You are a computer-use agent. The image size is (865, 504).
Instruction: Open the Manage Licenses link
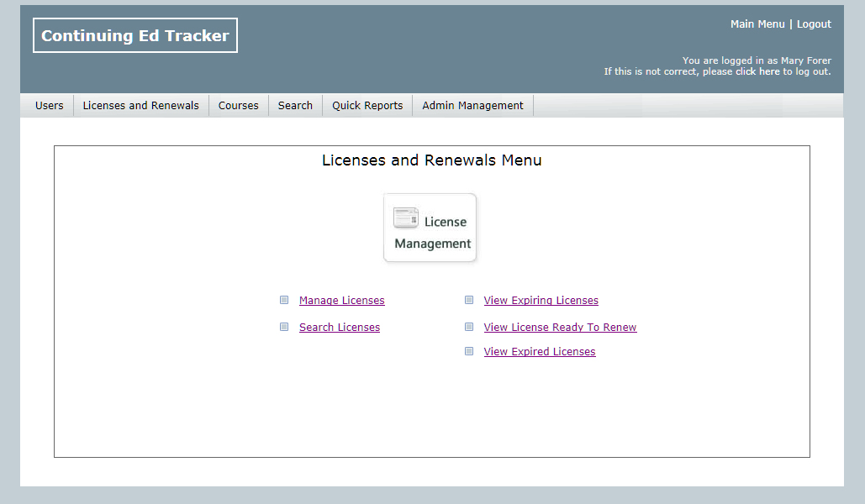341,301
